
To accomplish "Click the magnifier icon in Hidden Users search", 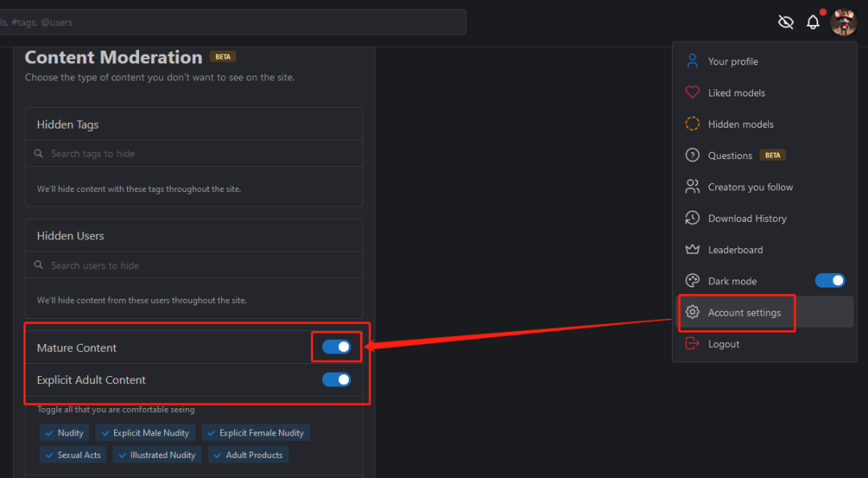I will (39, 265).
